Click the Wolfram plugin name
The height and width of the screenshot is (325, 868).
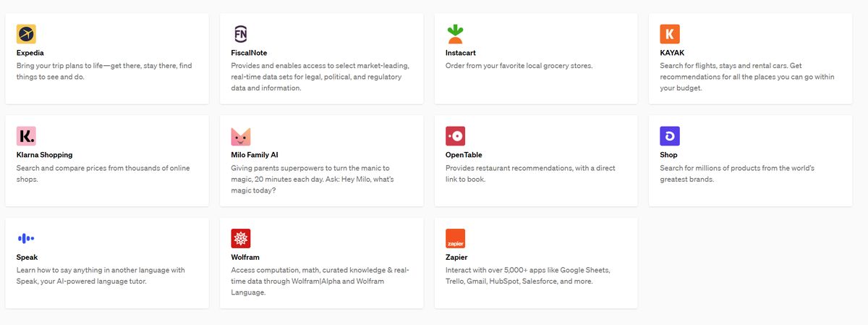pos(245,257)
